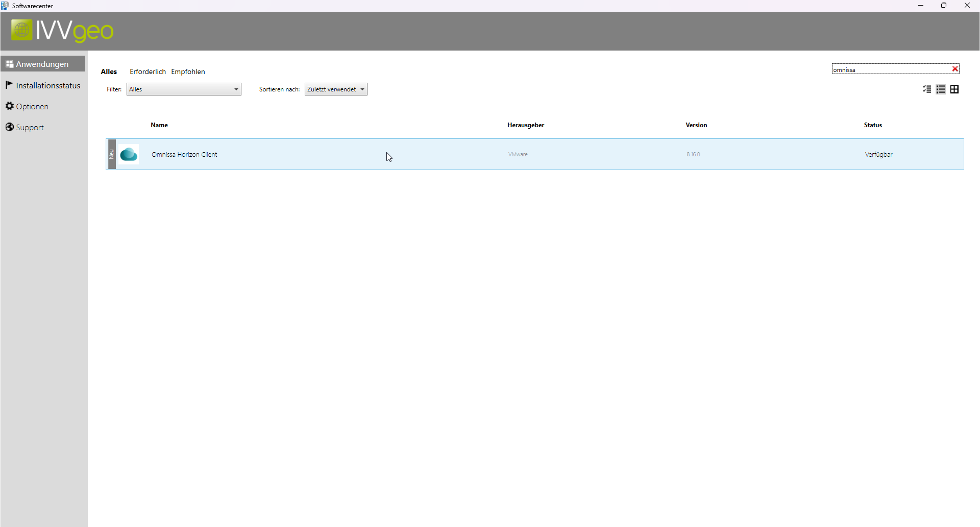
Task: Click the Omnissa Horizon Client cloud icon
Action: tap(129, 154)
